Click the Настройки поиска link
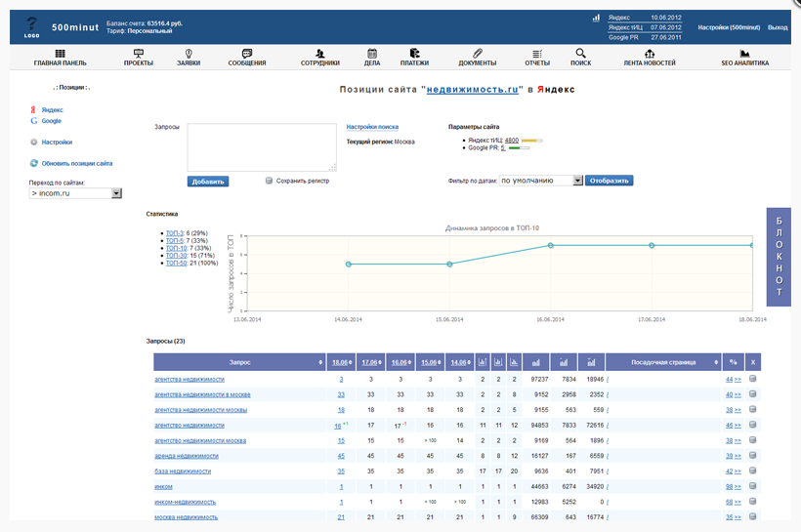The image size is (801, 532). coord(372,127)
